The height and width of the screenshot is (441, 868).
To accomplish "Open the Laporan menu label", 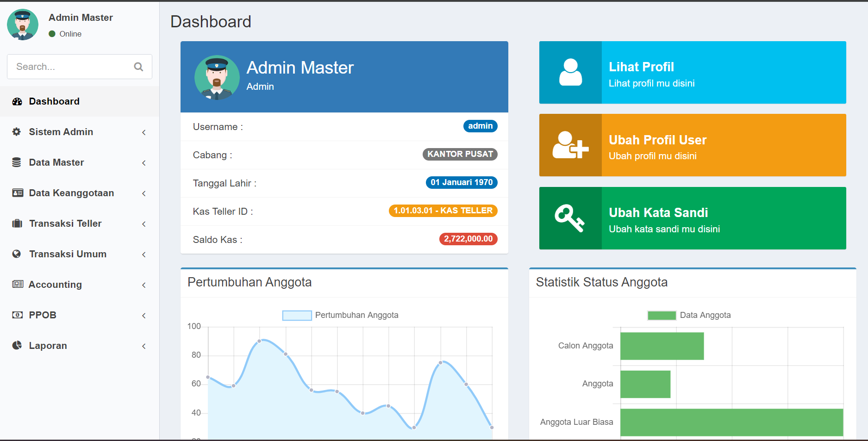I will pyautogui.click(x=48, y=346).
